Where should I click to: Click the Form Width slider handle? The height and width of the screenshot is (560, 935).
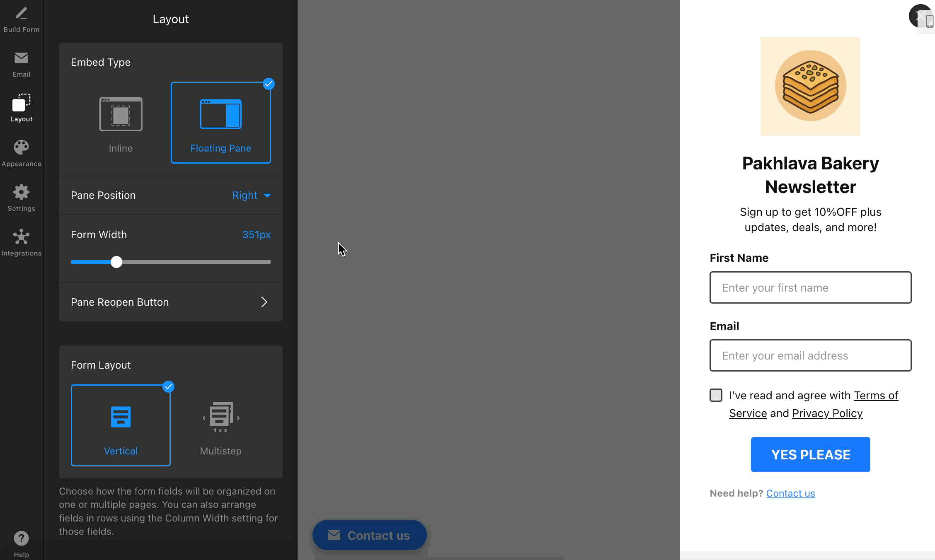[116, 262]
